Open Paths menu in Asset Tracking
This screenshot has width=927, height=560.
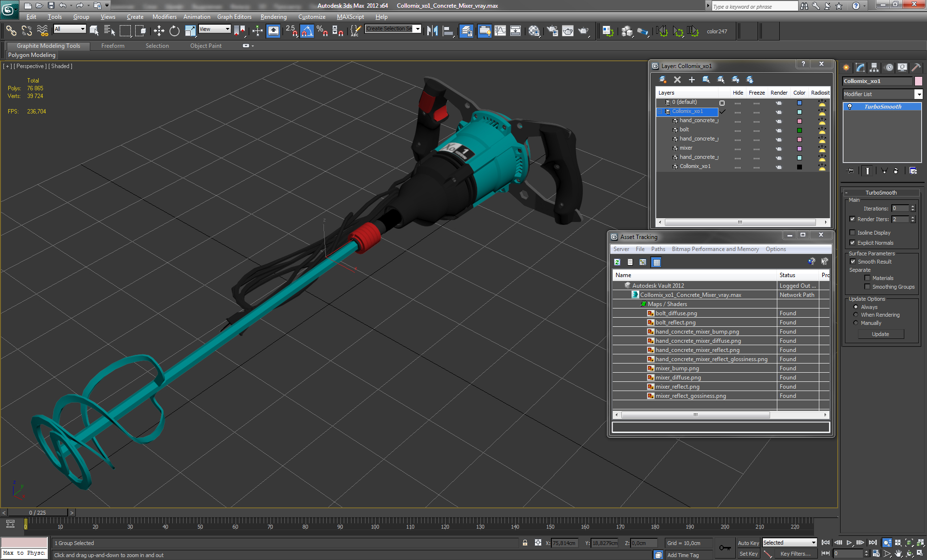click(x=658, y=249)
